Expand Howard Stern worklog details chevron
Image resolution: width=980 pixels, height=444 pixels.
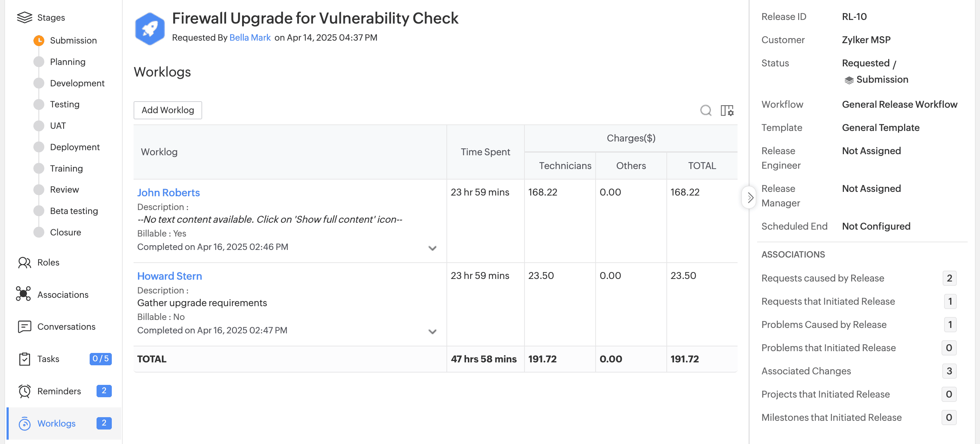pos(432,332)
